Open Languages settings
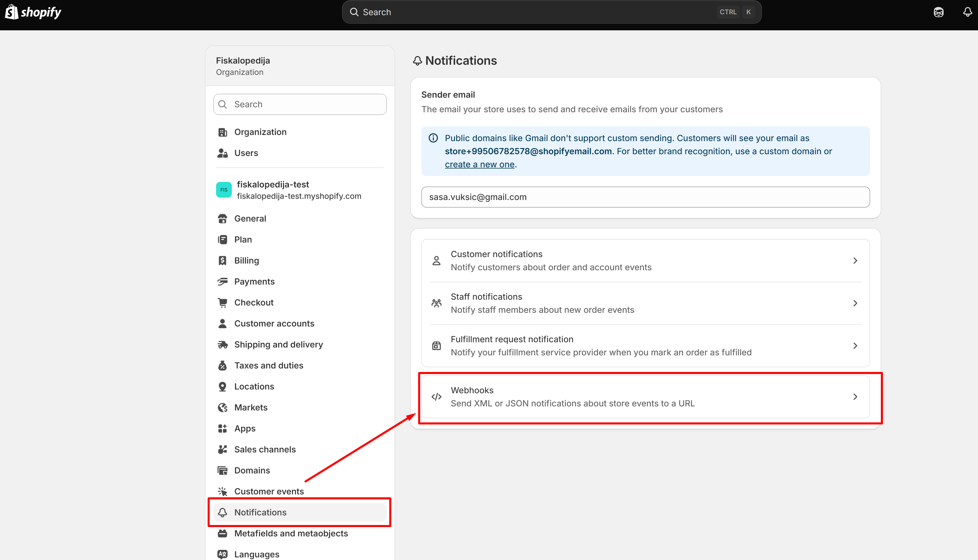 click(300, 554)
